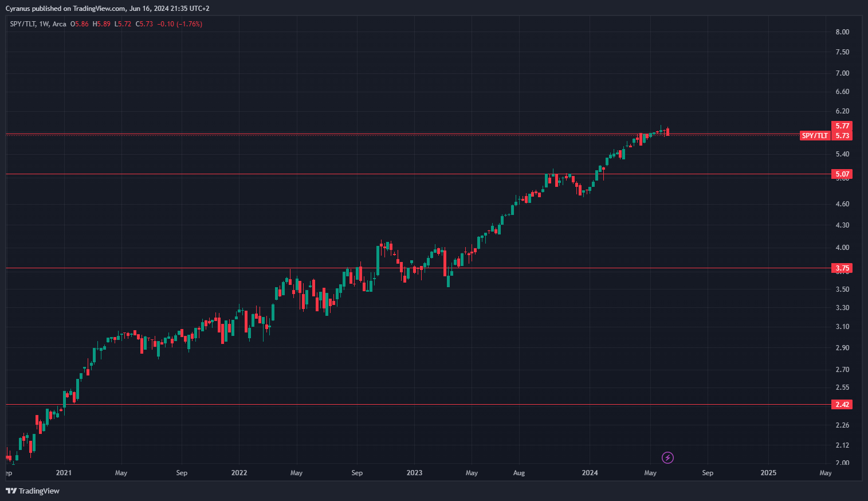Click the 6.20 price axis label

pyautogui.click(x=842, y=111)
